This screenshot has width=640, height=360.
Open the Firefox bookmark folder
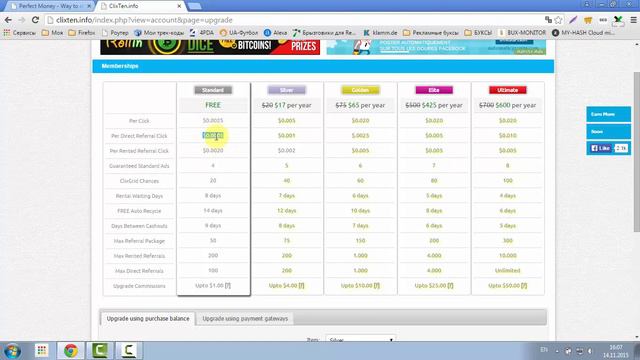(x=82, y=33)
